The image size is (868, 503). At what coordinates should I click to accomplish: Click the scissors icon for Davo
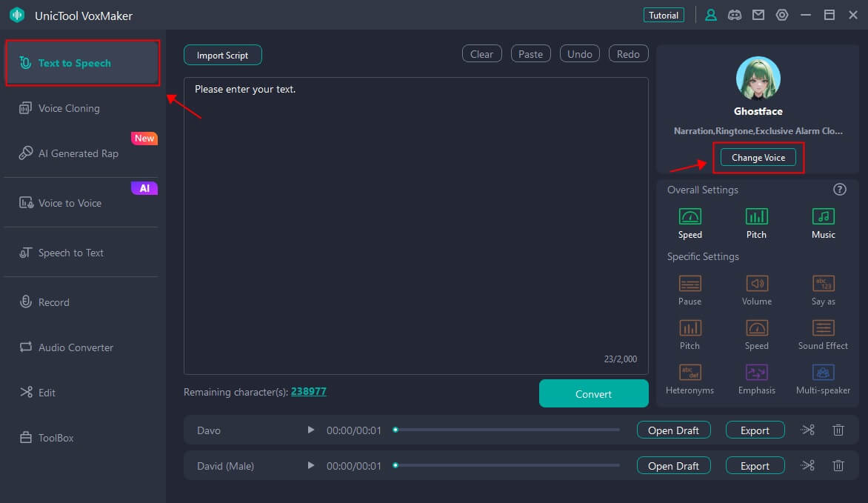click(x=808, y=430)
